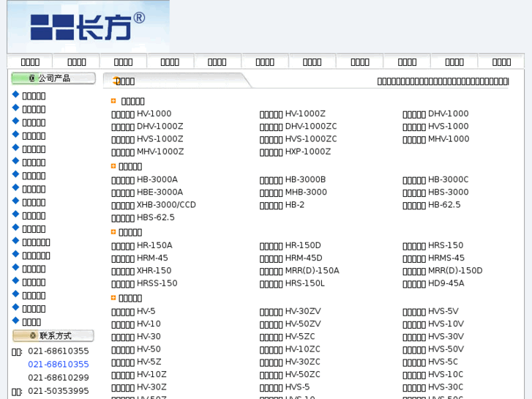
Task: Open product link HB-62.5
Action: (x=432, y=205)
